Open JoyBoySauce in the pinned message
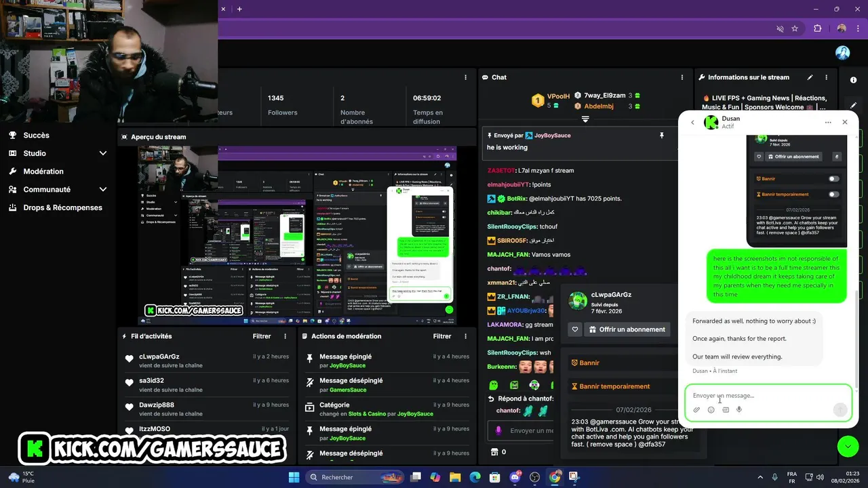This screenshot has height=488, width=868. [x=553, y=136]
